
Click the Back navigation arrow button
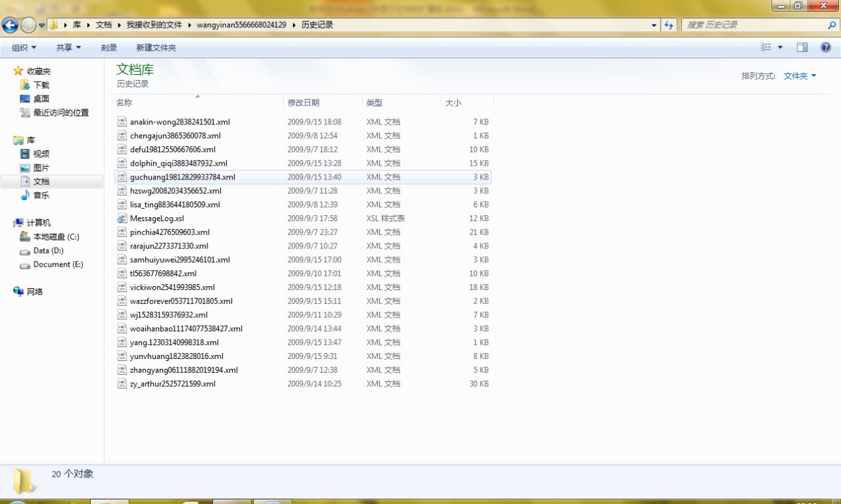(x=10, y=25)
